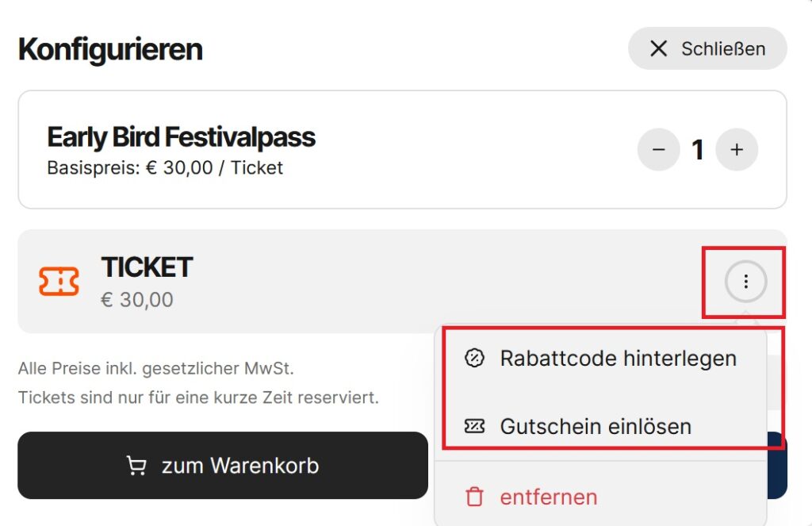Image resolution: width=812 pixels, height=526 pixels.
Task: Click the dark blue button behind menu
Action: [x=777, y=466]
